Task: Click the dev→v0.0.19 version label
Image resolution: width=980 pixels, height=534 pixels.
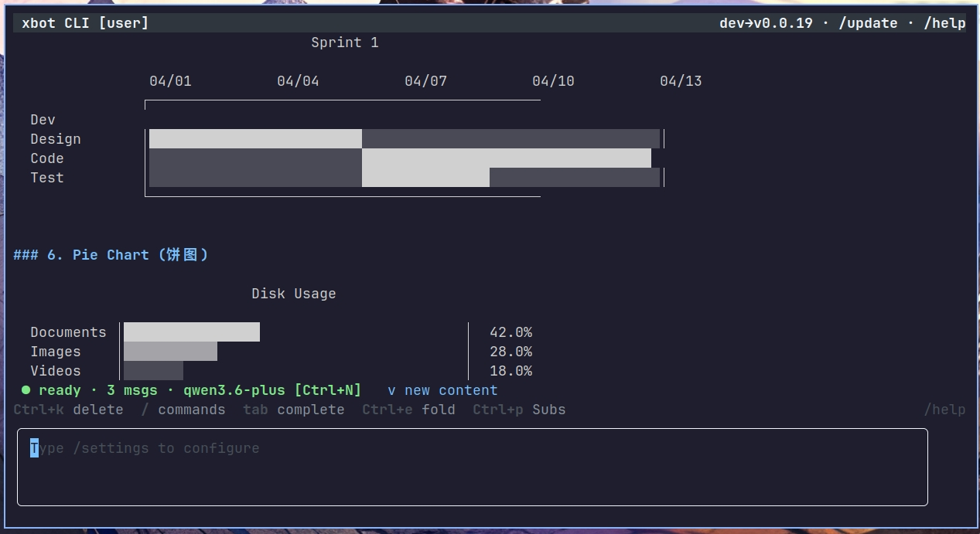Action: point(766,23)
